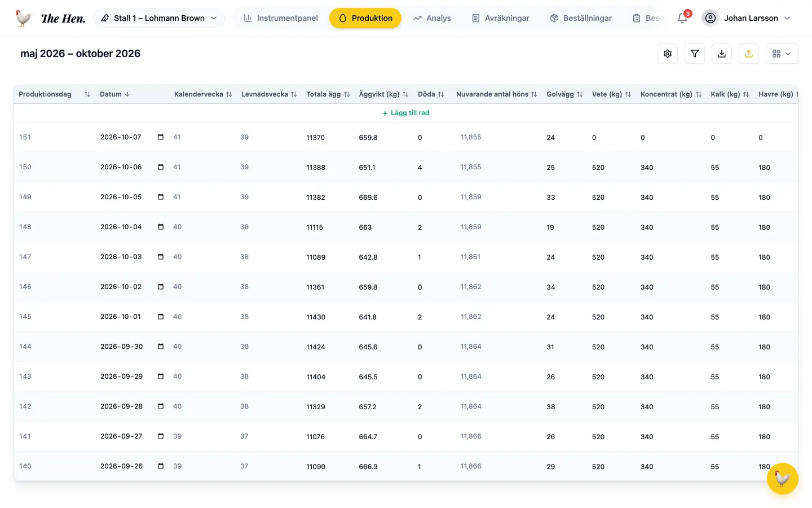Switch to Analys tab
The height and width of the screenshot is (508, 812).
432,18
